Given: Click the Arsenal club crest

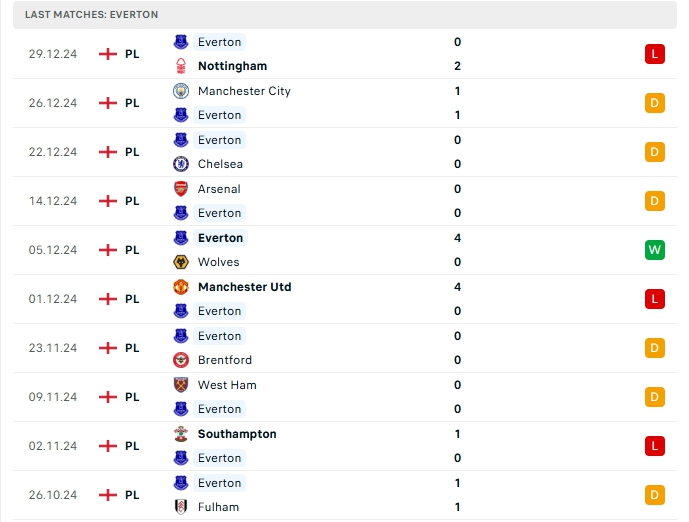Looking at the screenshot, I should tap(181, 189).
